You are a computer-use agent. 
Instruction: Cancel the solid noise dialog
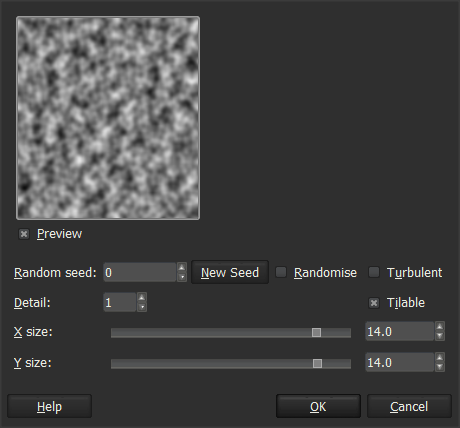(409, 406)
